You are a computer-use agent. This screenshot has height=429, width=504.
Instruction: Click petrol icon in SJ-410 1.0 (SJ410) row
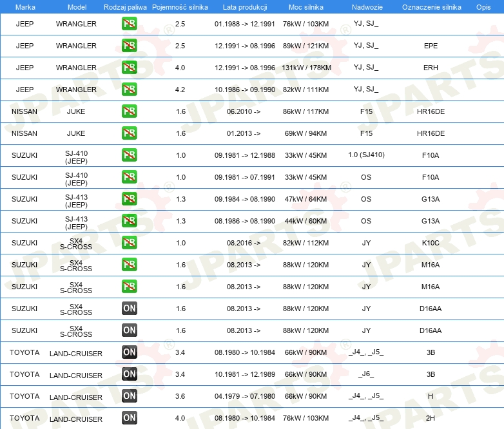pos(129,155)
